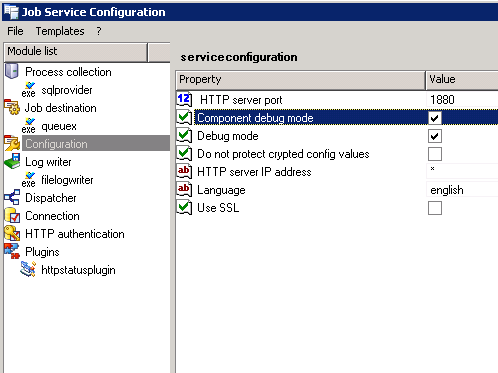Select Do not protect crypted config values label
Viewport: 498px width, 373px height.
point(283,154)
